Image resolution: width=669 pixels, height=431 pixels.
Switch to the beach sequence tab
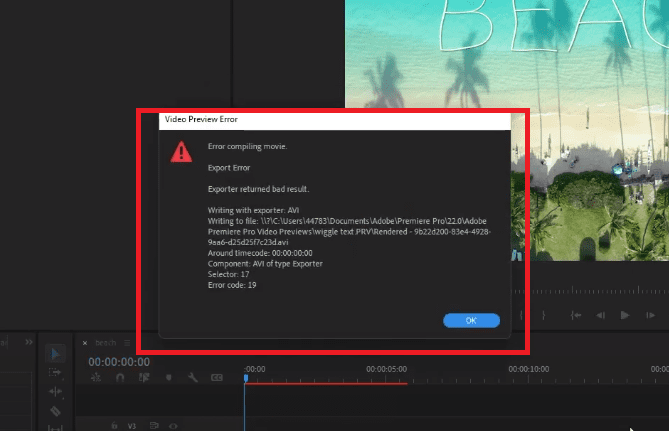click(105, 343)
